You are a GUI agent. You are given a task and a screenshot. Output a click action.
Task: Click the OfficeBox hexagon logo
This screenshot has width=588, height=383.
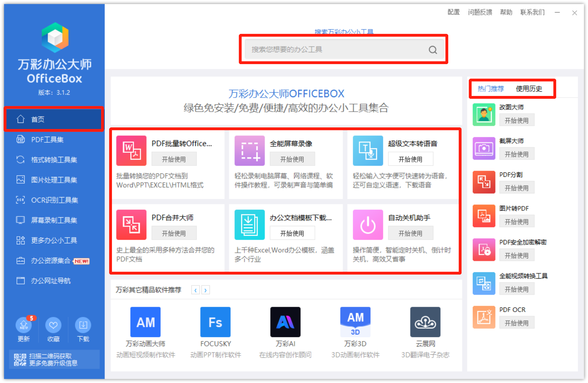pyautogui.click(x=55, y=37)
